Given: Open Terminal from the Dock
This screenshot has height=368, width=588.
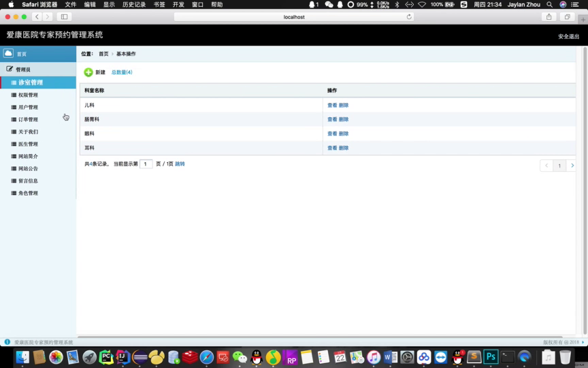Looking at the screenshot, I should coord(508,357).
